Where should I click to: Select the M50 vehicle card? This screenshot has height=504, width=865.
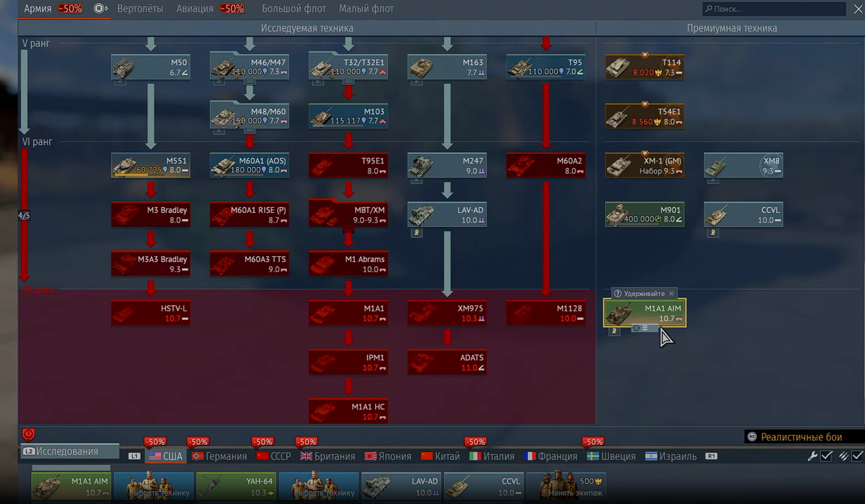click(151, 67)
